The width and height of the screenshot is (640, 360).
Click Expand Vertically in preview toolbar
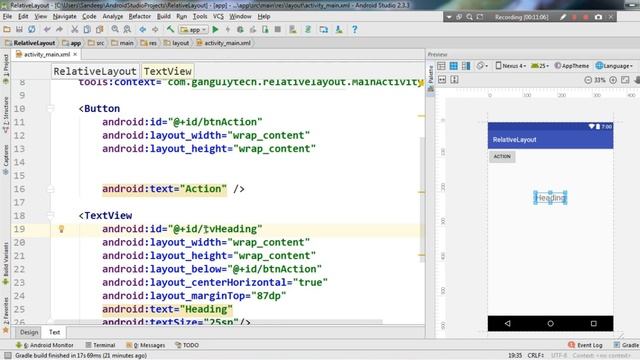(x=454, y=80)
